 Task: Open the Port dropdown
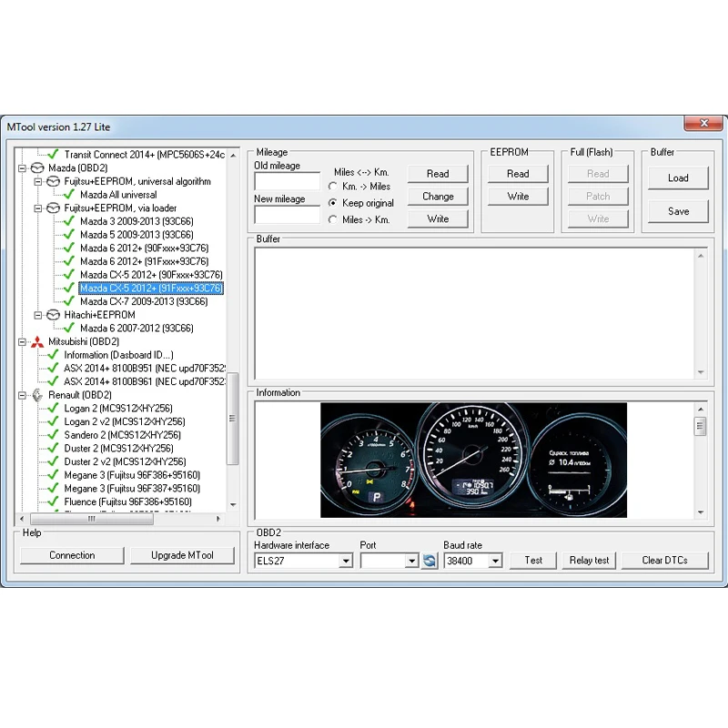(x=411, y=561)
